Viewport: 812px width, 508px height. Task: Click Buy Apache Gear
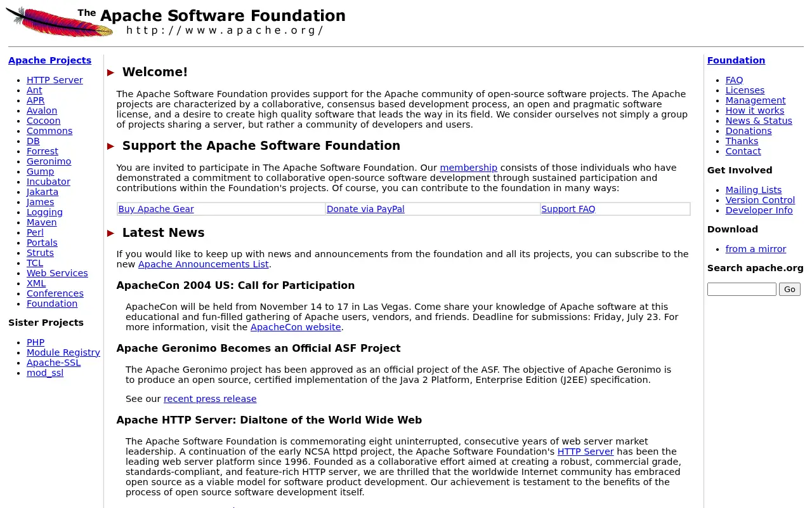[156, 209]
